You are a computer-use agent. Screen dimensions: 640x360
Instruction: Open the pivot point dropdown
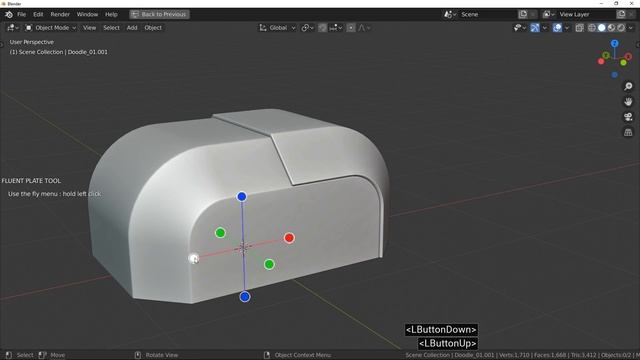pos(307,28)
